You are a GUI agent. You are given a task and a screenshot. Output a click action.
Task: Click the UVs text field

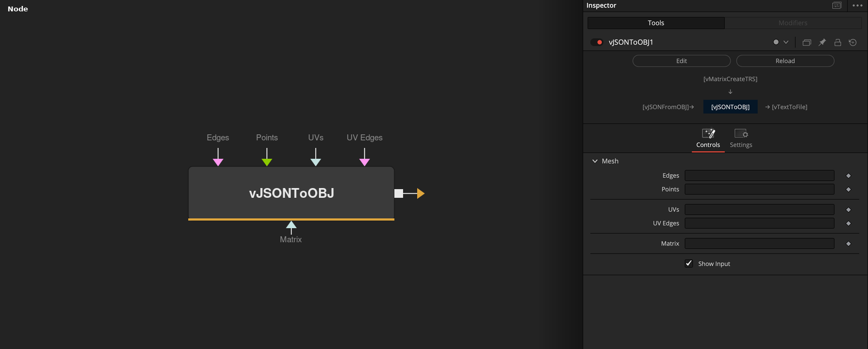point(759,210)
